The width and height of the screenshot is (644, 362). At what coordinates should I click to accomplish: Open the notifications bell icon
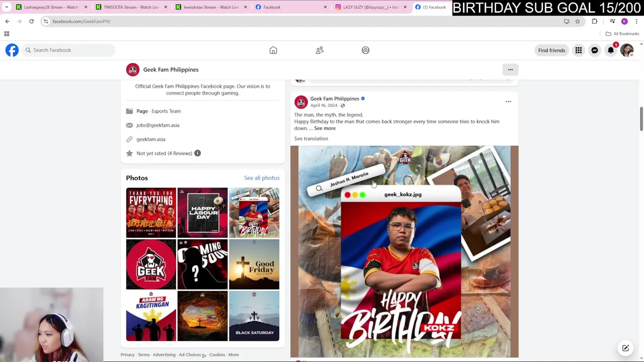click(x=611, y=50)
